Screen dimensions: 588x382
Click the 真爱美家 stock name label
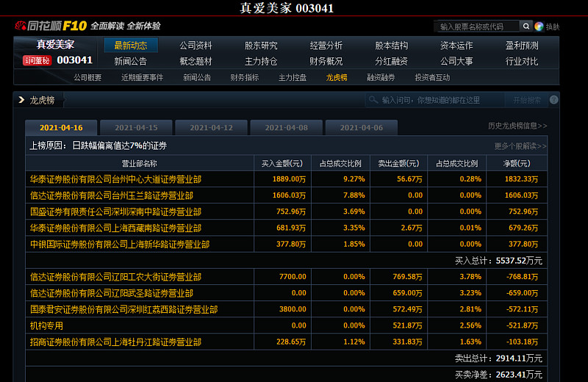(55, 44)
